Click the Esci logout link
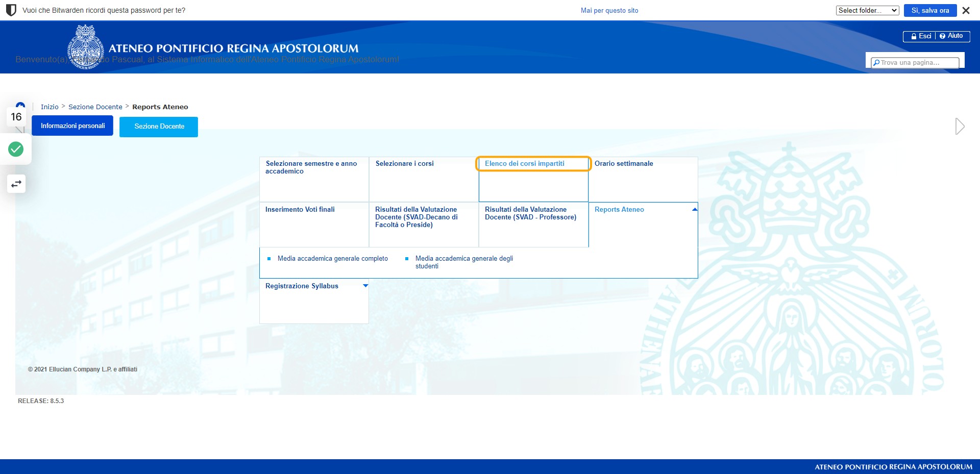 point(921,36)
